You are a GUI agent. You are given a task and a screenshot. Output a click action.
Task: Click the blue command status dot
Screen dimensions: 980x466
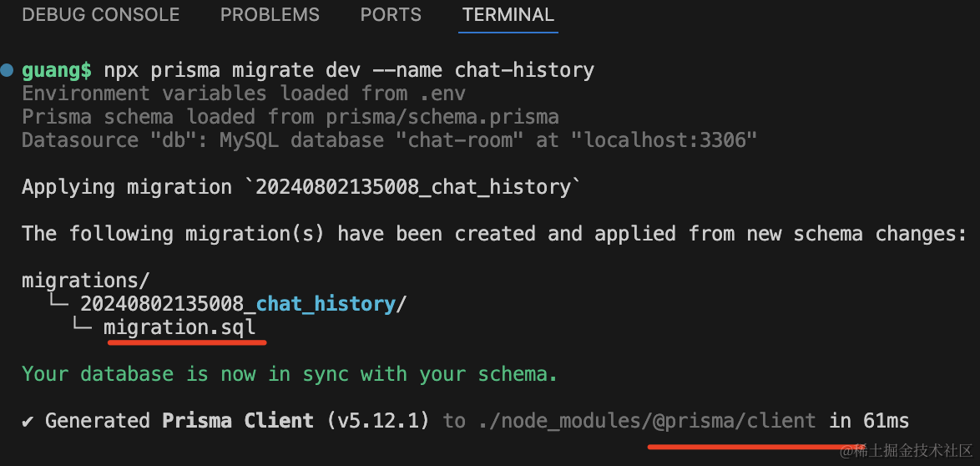(x=7, y=70)
